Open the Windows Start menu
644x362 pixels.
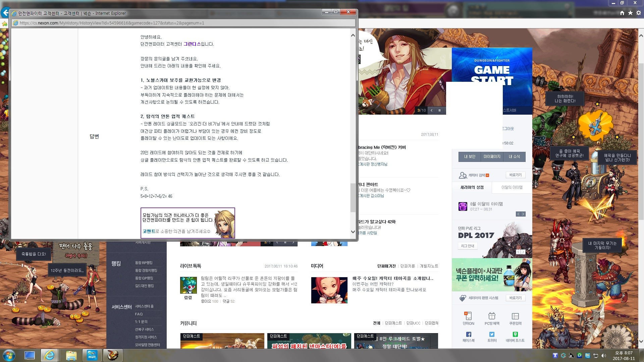[x=8, y=355]
